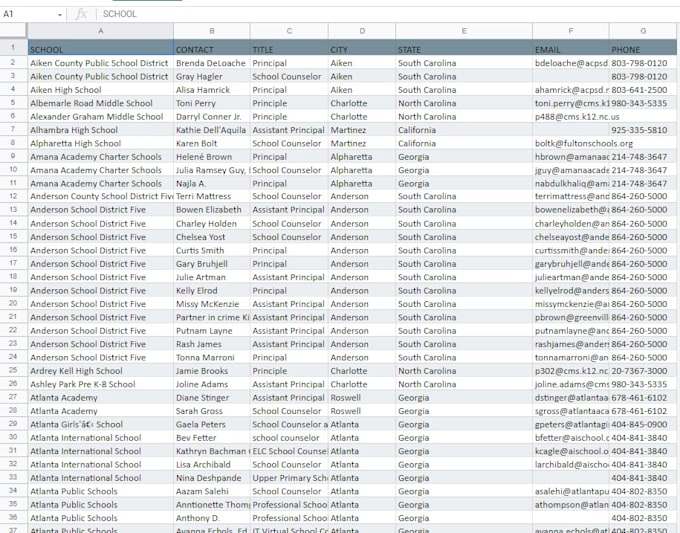680x533 pixels.
Task: Click the TITLE header cell
Action: pos(289,48)
